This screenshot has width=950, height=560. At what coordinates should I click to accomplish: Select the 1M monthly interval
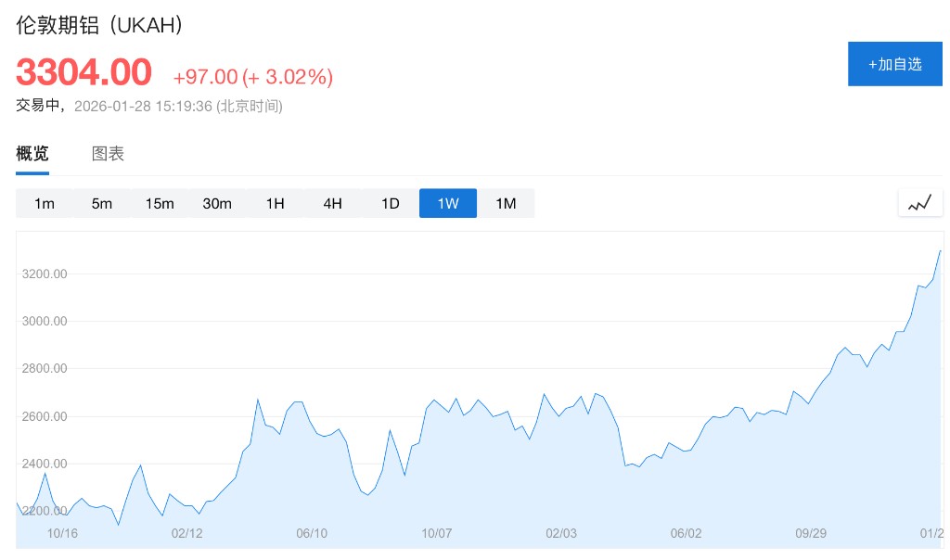point(506,203)
